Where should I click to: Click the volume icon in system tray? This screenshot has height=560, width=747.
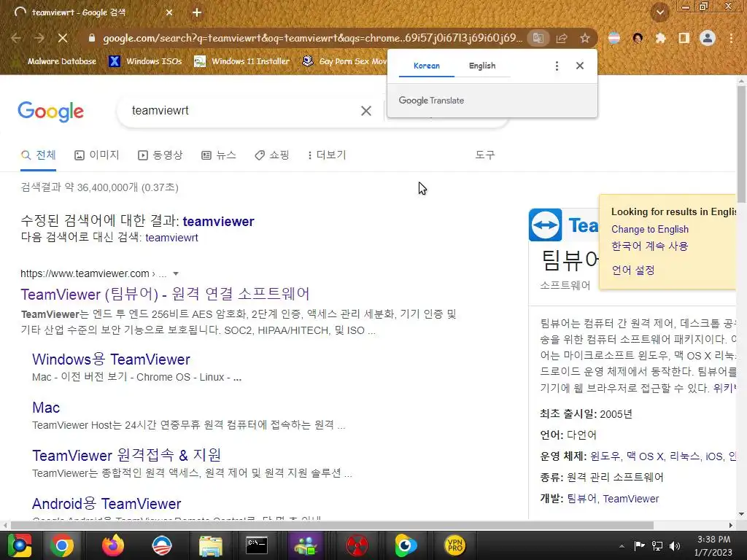(675, 546)
